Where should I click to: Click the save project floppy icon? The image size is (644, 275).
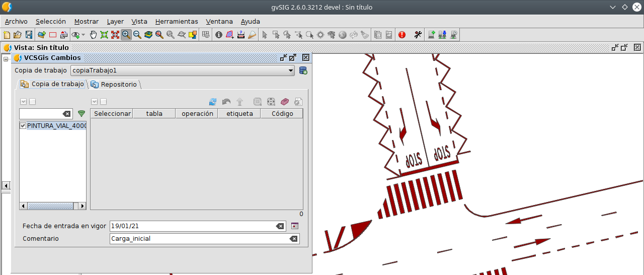(29, 35)
